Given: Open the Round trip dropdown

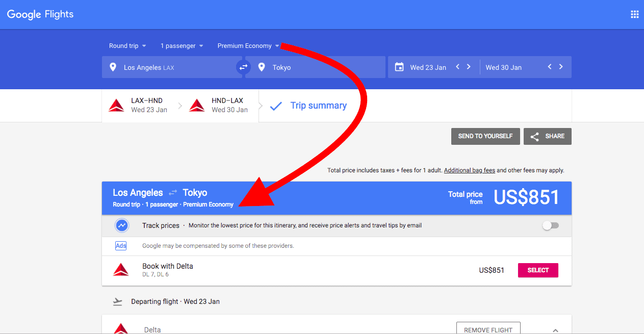Looking at the screenshot, I should click(127, 46).
